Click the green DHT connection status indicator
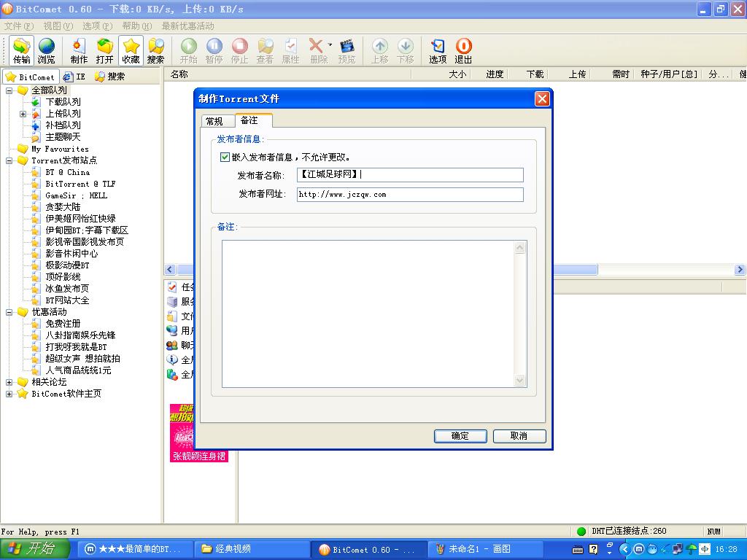Image resolution: width=747 pixels, height=560 pixels. pyautogui.click(x=581, y=532)
